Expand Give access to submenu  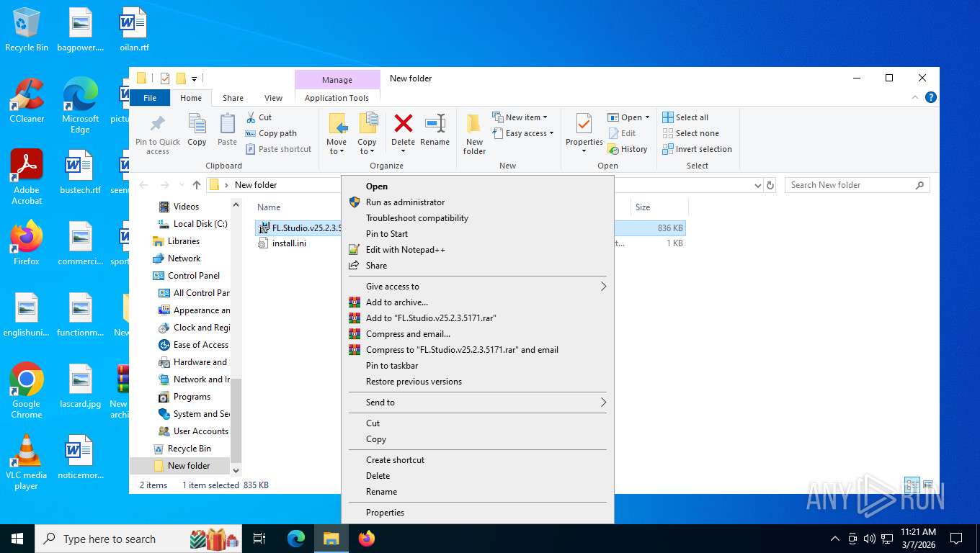(477, 287)
